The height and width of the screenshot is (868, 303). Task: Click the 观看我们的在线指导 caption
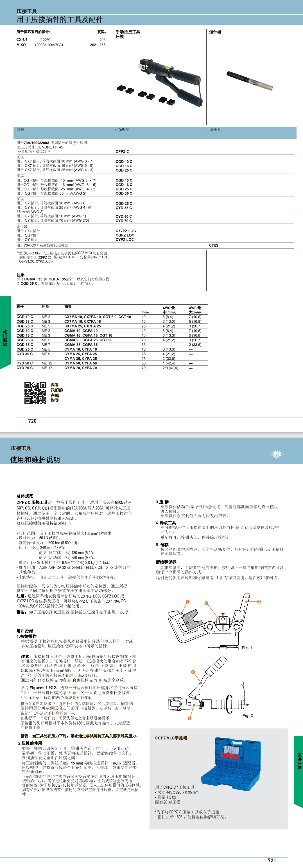click(x=56, y=392)
